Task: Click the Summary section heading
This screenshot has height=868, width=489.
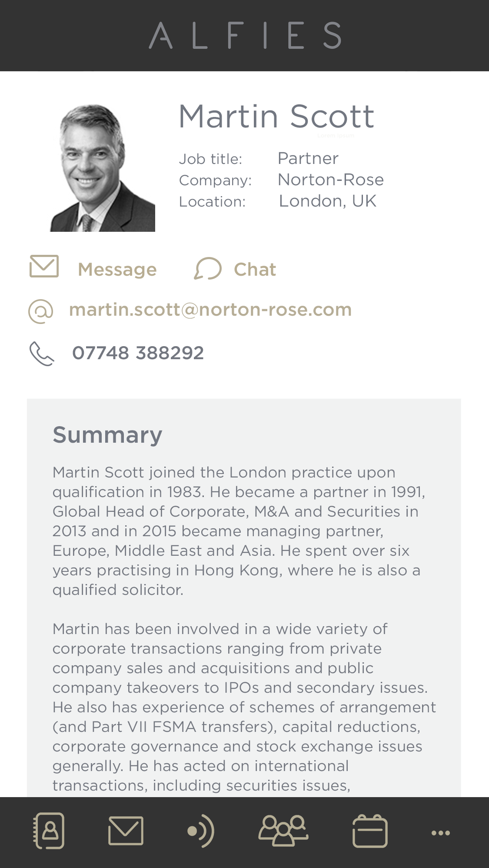Action: (107, 435)
